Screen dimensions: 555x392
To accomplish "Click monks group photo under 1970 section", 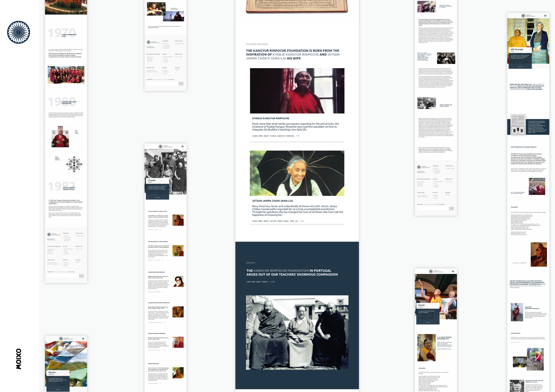I will [66, 75].
